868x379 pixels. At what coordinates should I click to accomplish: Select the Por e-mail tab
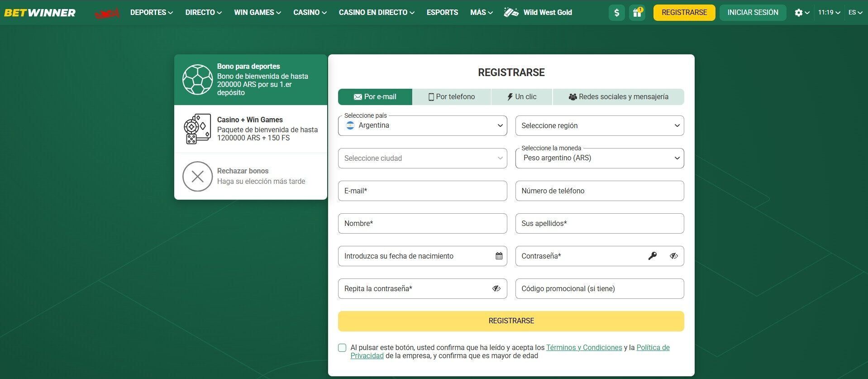coord(375,97)
